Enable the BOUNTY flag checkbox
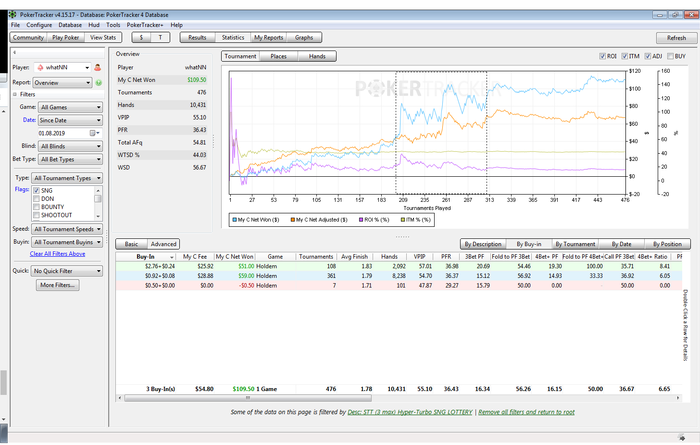Viewport: 700px width, 445px height. pos(37,207)
